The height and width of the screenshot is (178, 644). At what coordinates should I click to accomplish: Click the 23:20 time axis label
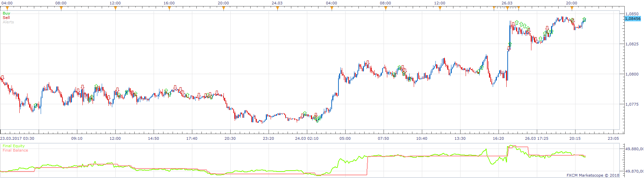coord(269,138)
